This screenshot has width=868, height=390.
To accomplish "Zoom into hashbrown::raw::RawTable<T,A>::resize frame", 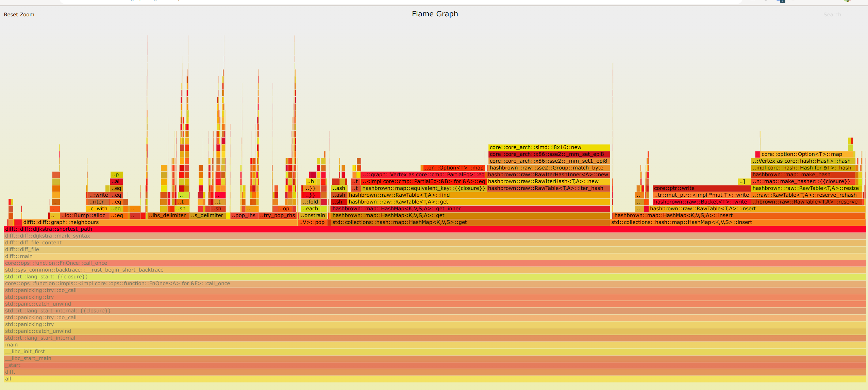I will click(805, 188).
